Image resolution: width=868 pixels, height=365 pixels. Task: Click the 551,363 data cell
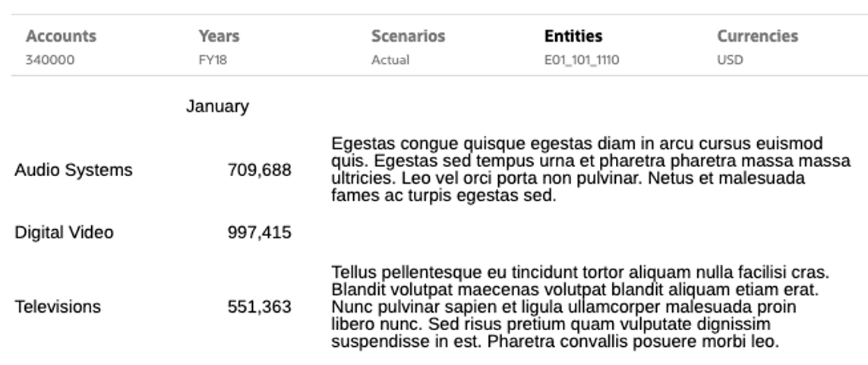coord(259,307)
